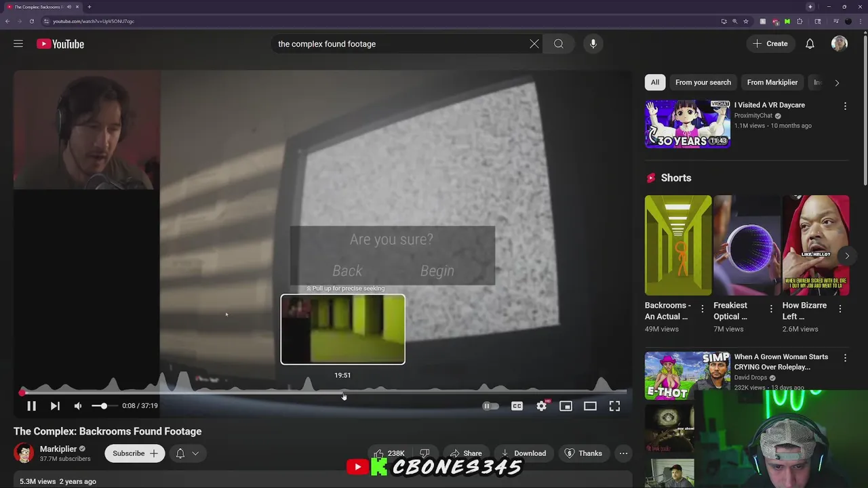This screenshot has height=488, width=868.
Task: Subscribe to Markiplier
Action: tap(135, 453)
